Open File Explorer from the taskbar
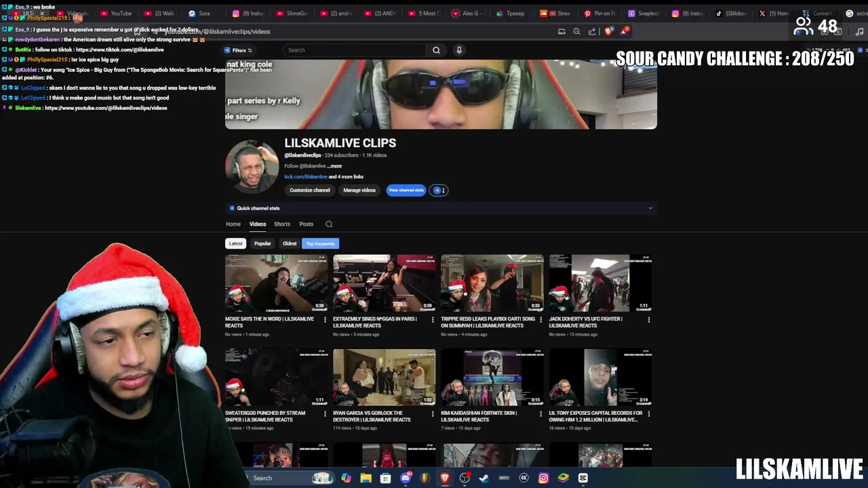Image resolution: width=868 pixels, height=488 pixels. point(366,479)
